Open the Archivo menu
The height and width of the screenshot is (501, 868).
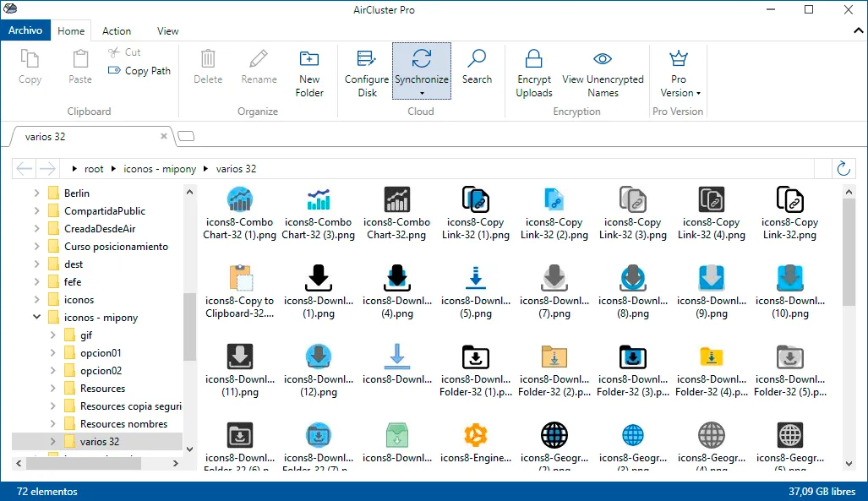tap(25, 30)
